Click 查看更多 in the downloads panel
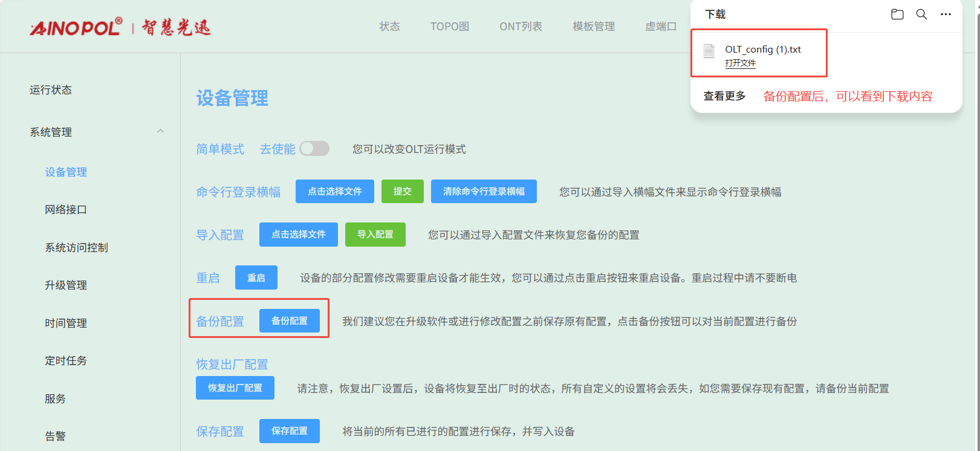Screen dimensions: 980x451 724,96
